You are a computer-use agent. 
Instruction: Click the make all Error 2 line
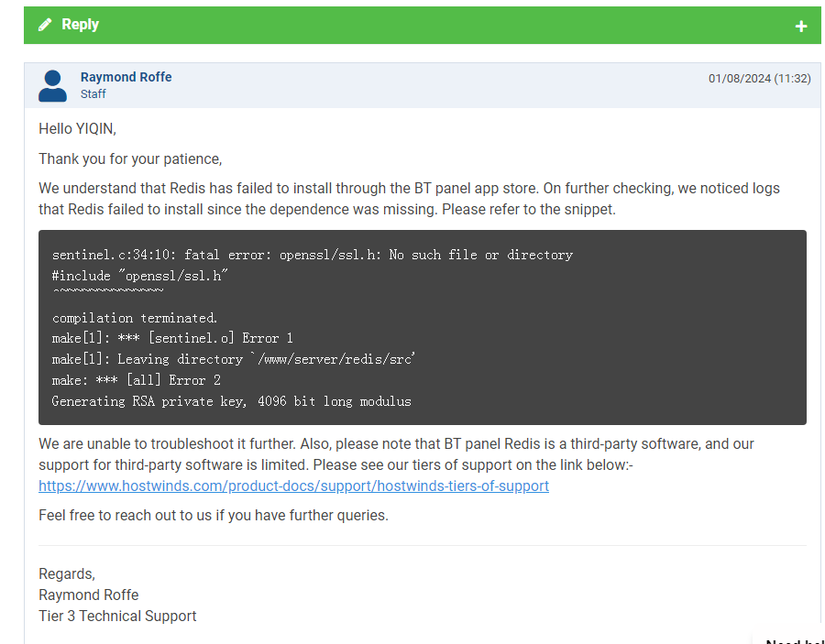pyautogui.click(x=137, y=380)
